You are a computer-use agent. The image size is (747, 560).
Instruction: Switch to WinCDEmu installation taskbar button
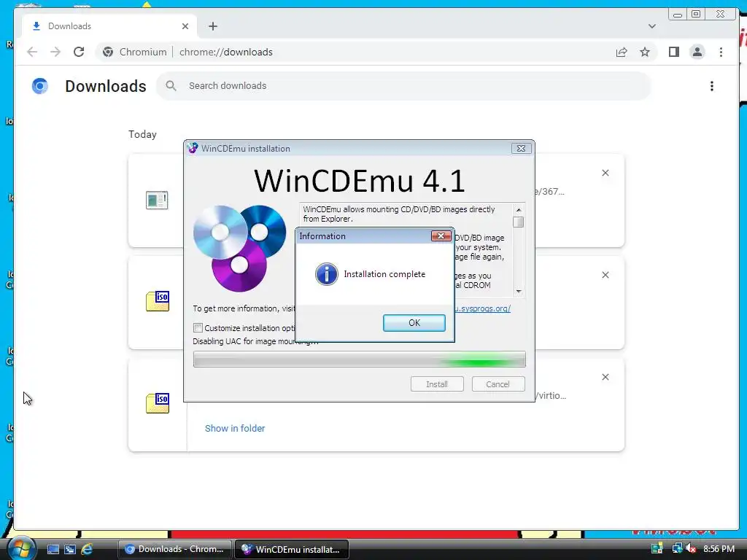(292, 549)
